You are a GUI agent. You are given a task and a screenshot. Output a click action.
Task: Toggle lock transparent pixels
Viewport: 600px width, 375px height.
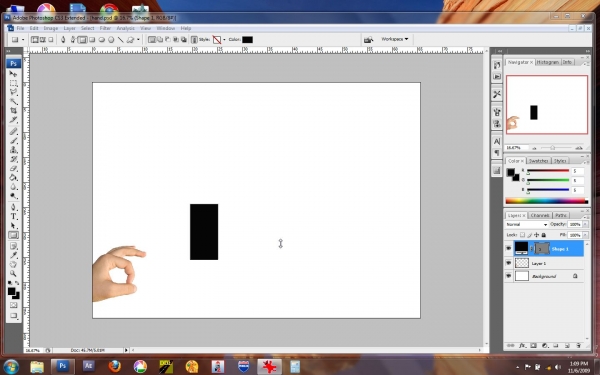(x=522, y=235)
